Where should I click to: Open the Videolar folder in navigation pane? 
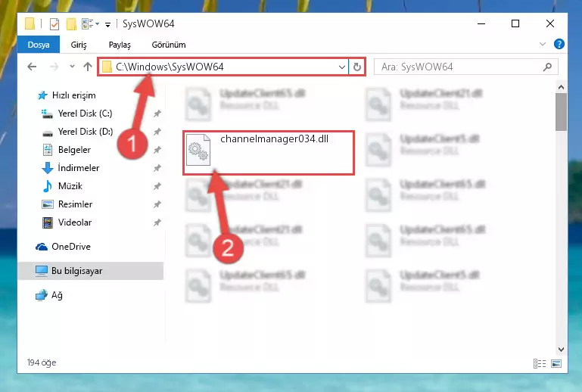[75, 222]
